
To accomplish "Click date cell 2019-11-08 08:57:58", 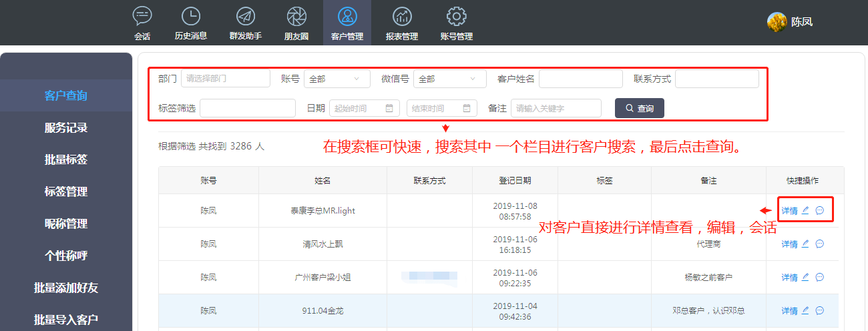I will [x=515, y=211].
